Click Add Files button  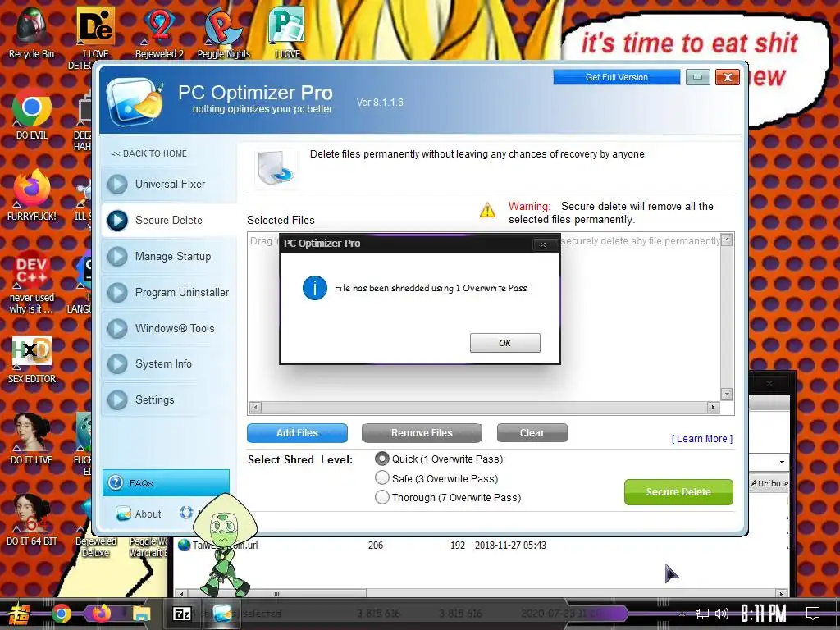[297, 433]
